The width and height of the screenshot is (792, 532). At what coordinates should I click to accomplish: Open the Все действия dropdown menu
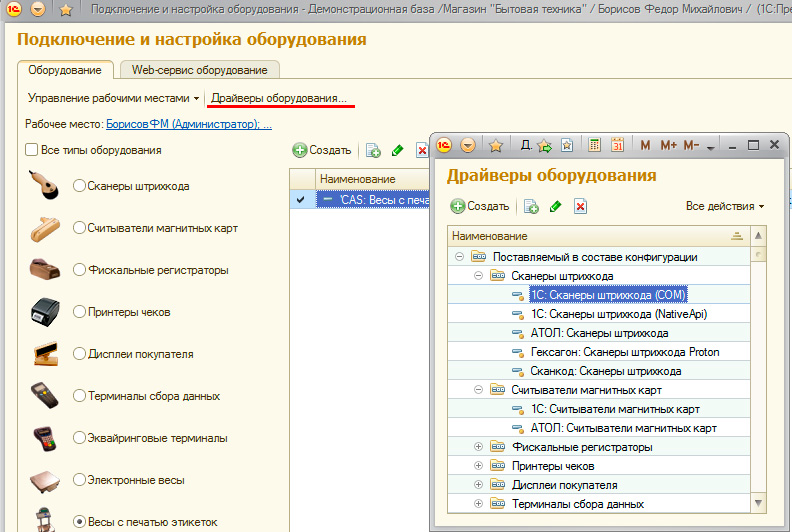pyautogui.click(x=725, y=206)
